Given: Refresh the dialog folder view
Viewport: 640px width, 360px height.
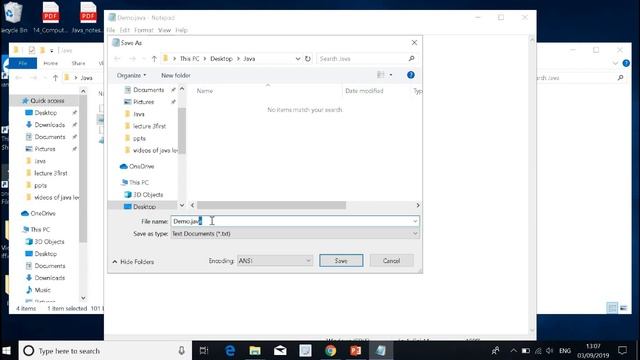Looking at the screenshot, I should click(x=308, y=59).
